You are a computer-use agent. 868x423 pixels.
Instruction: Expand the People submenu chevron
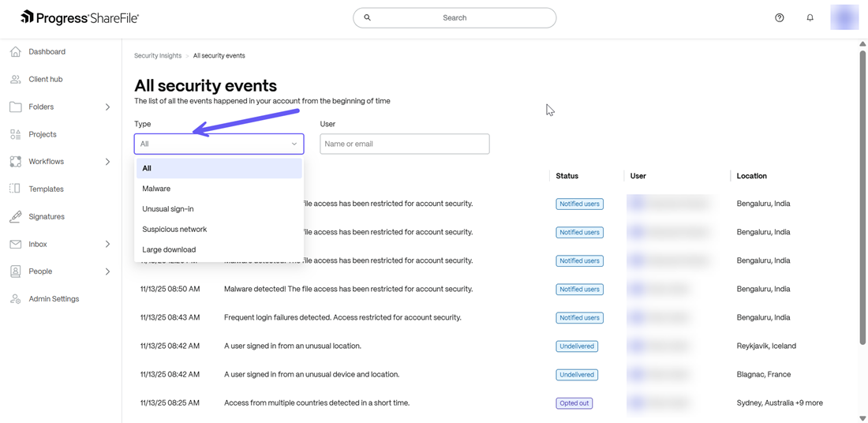click(107, 271)
